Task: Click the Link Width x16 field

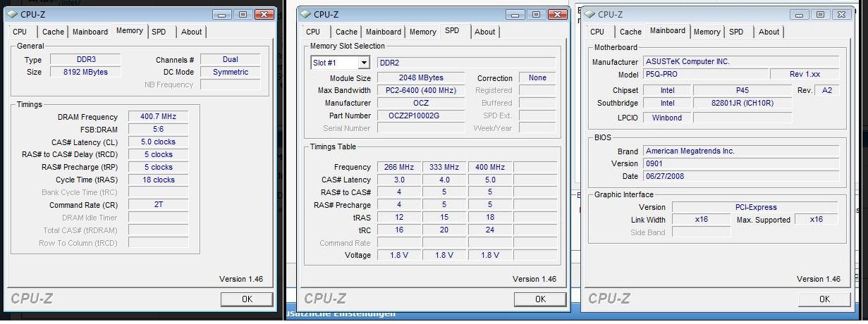Action: 702,220
